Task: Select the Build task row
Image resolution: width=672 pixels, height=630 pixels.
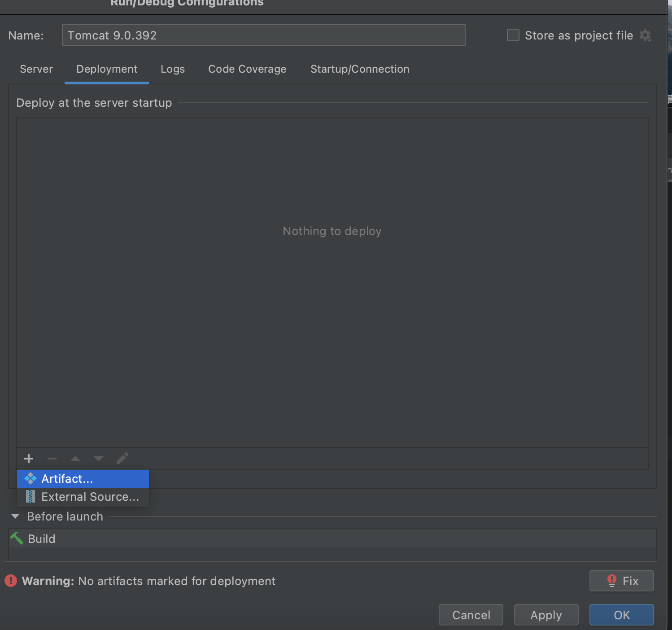Action: pos(332,538)
